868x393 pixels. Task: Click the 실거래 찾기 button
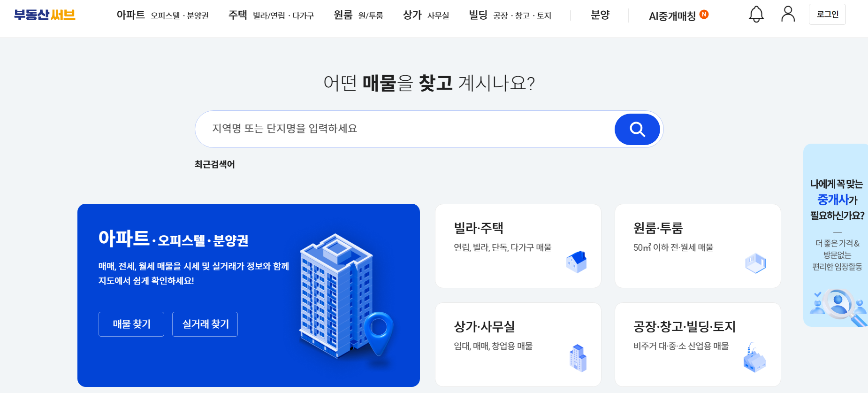click(205, 324)
